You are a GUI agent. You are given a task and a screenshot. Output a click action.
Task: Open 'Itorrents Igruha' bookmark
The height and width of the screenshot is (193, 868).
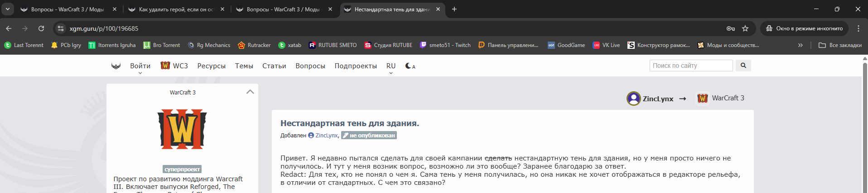click(x=112, y=45)
